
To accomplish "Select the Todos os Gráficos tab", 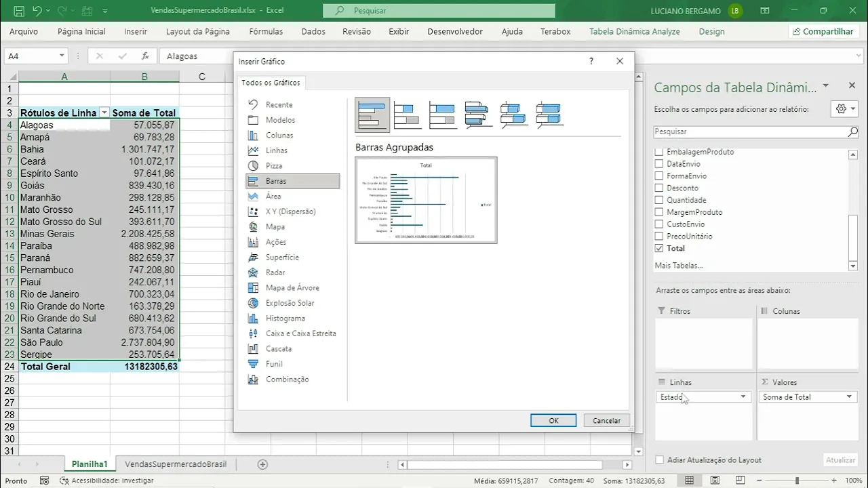I will (271, 83).
